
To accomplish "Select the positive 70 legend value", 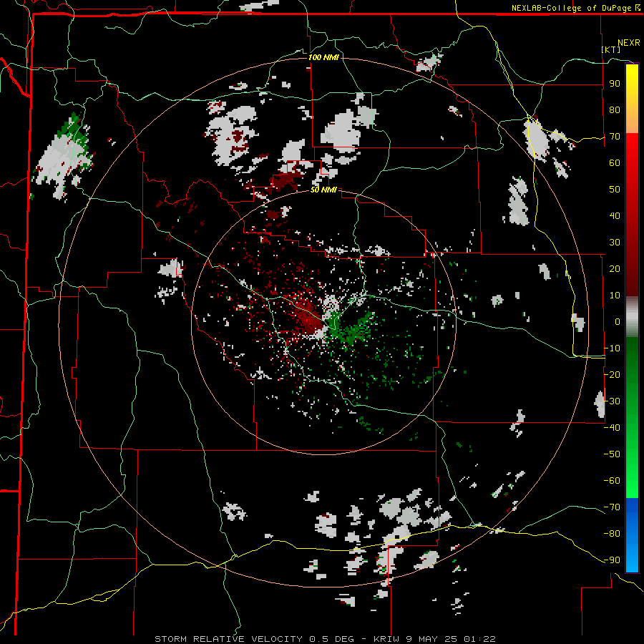I will (615, 137).
